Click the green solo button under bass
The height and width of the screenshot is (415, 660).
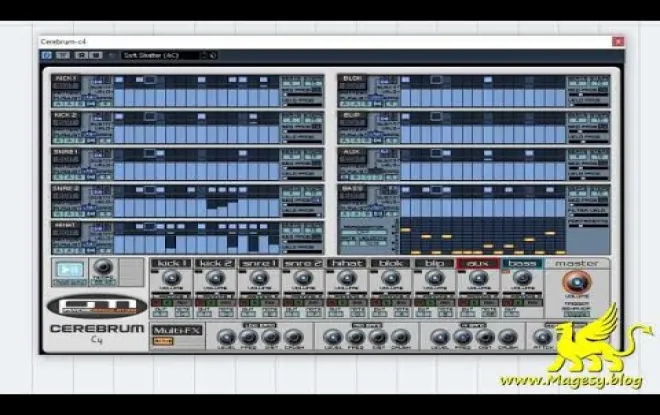pyautogui.click(x=518, y=303)
